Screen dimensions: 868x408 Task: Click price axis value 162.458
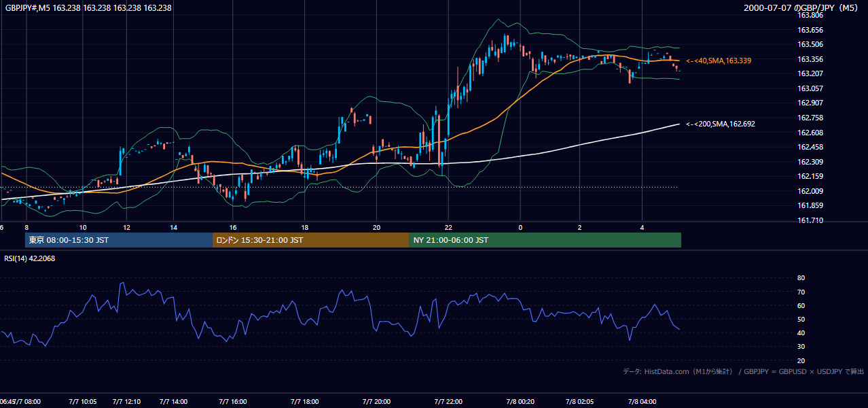(811, 147)
